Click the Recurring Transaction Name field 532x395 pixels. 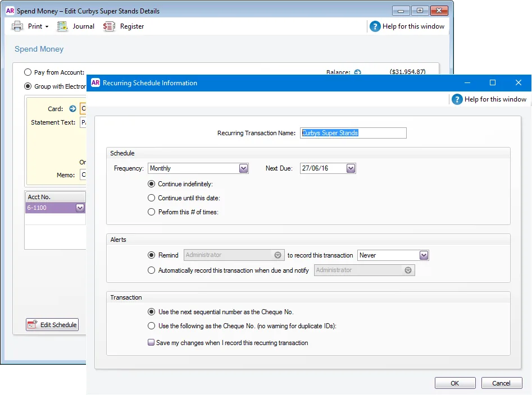[x=353, y=133]
